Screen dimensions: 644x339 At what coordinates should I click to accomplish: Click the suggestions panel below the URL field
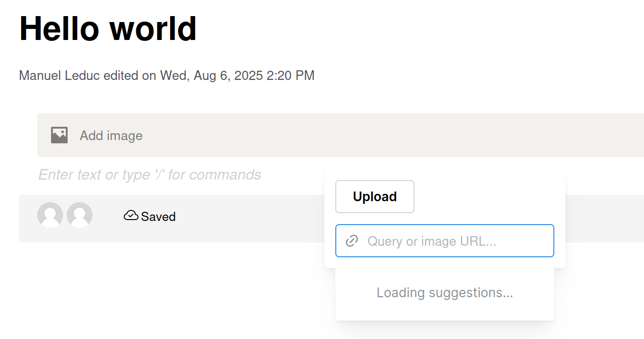[445, 293]
